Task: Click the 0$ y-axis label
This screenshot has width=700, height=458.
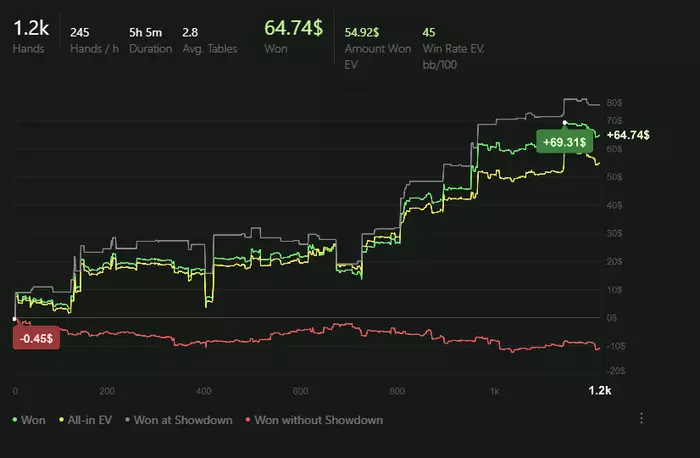Action: [612, 318]
